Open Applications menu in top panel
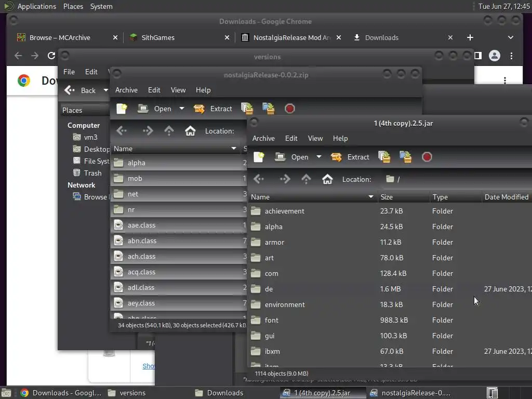The width and height of the screenshot is (532, 399). tap(37, 6)
